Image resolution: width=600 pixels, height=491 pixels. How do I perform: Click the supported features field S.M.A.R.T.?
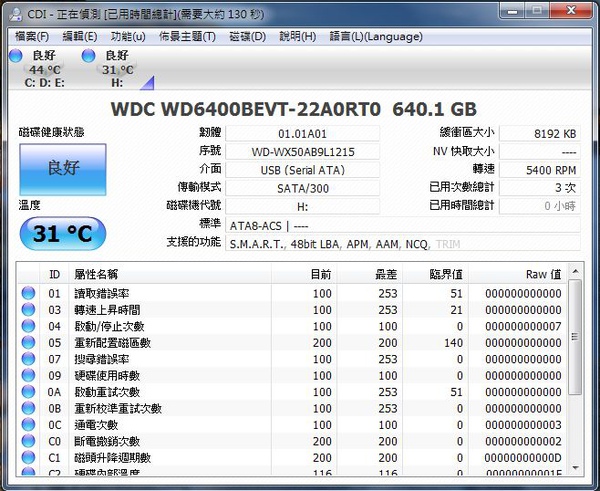[x=403, y=244]
